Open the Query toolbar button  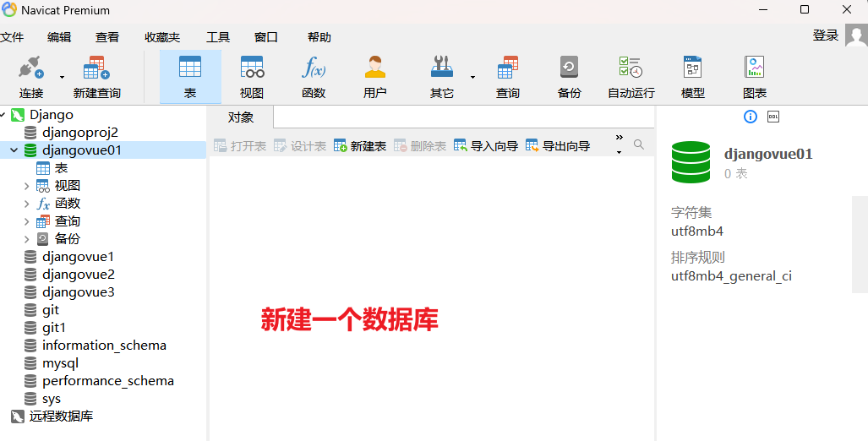coord(508,78)
